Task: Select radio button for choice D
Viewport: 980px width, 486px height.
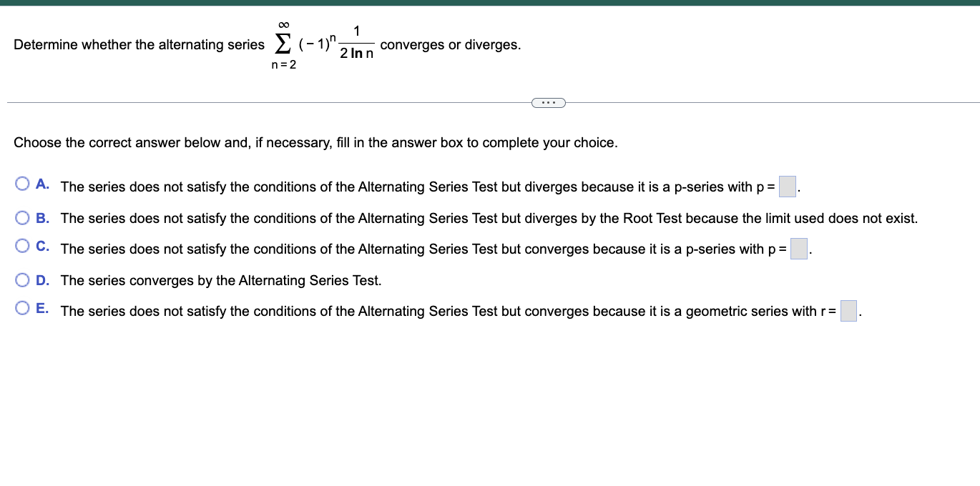Action: pyautogui.click(x=22, y=279)
